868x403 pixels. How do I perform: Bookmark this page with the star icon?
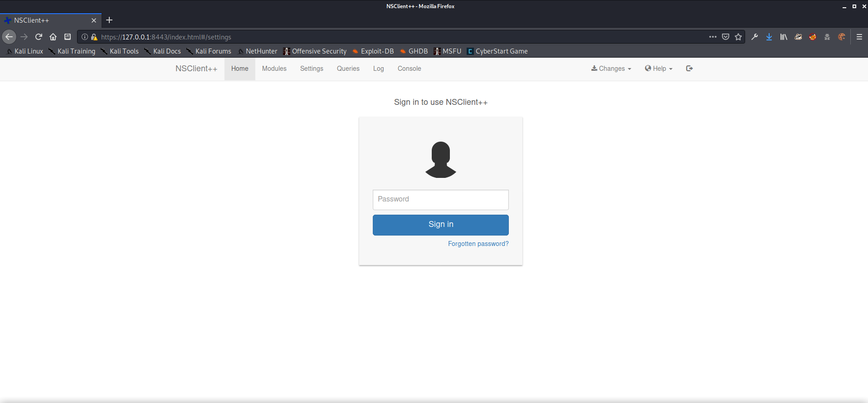tap(738, 37)
